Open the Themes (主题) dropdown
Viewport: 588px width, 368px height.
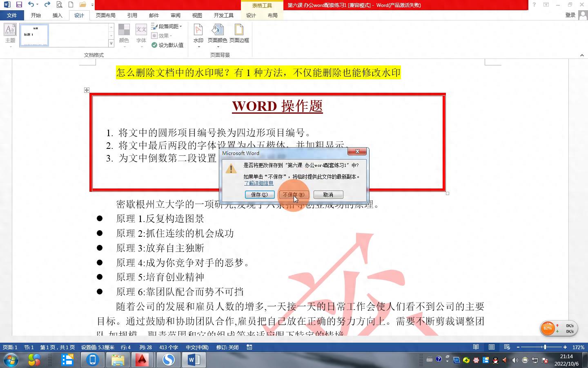pyautogui.click(x=10, y=34)
